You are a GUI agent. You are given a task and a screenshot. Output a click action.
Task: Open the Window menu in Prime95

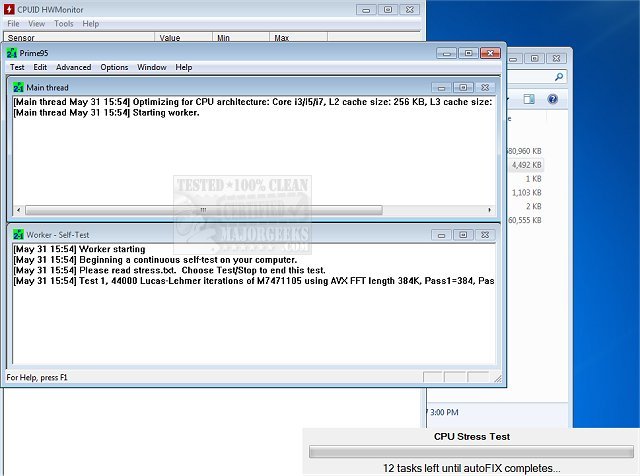(x=152, y=67)
